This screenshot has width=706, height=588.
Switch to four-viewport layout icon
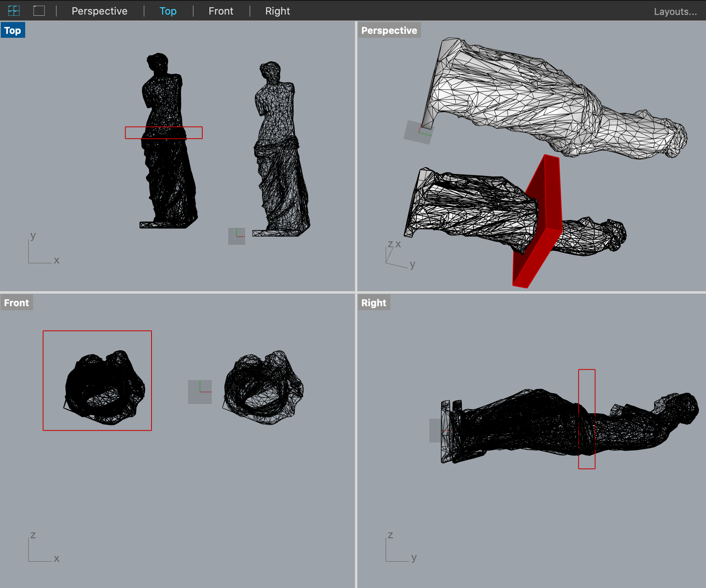(x=14, y=11)
